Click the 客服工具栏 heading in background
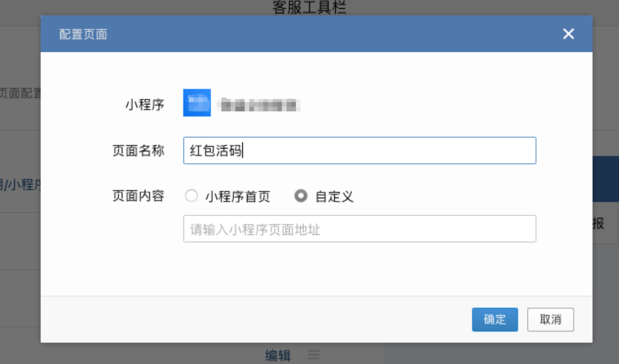Image resolution: width=619 pixels, height=364 pixels. coord(309,7)
